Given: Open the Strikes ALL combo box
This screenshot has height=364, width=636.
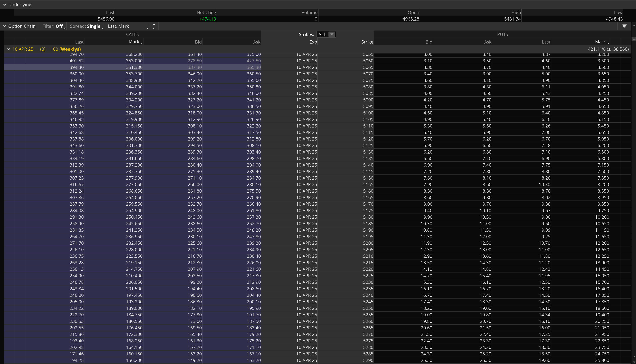Looking at the screenshot, I should click(326, 34).
